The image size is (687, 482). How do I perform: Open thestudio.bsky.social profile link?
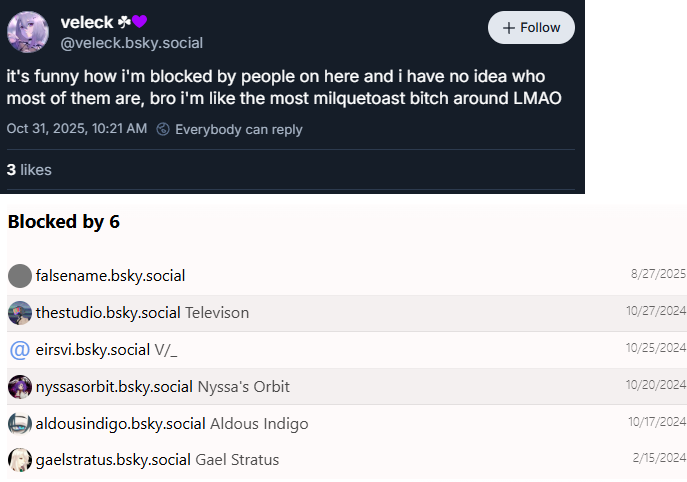pyautogui.click(x=108, y=313)
